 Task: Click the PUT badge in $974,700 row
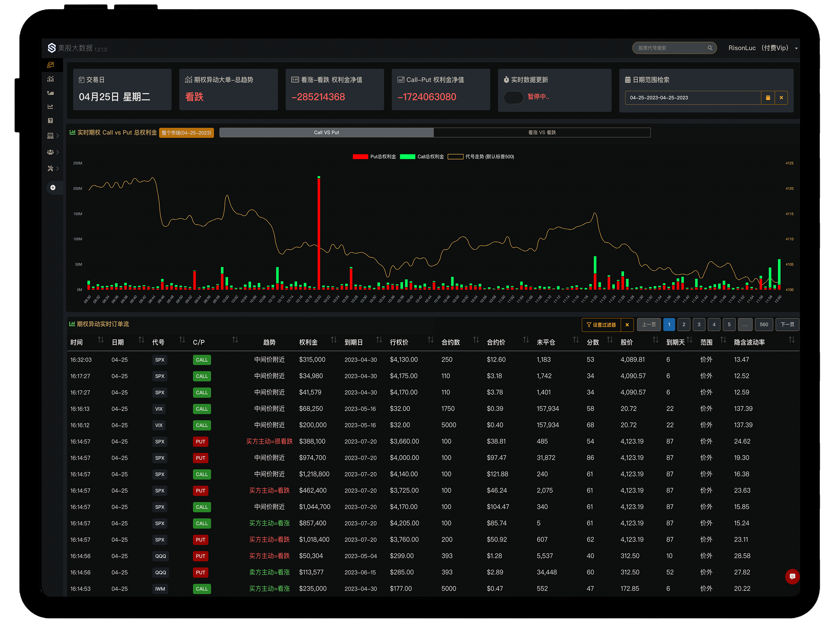pyautogui.click(x=201, y=458)
